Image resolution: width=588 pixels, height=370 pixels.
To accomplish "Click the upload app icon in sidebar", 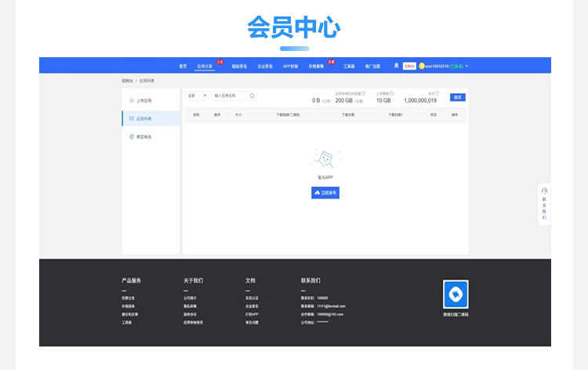I will pos(132,100).
